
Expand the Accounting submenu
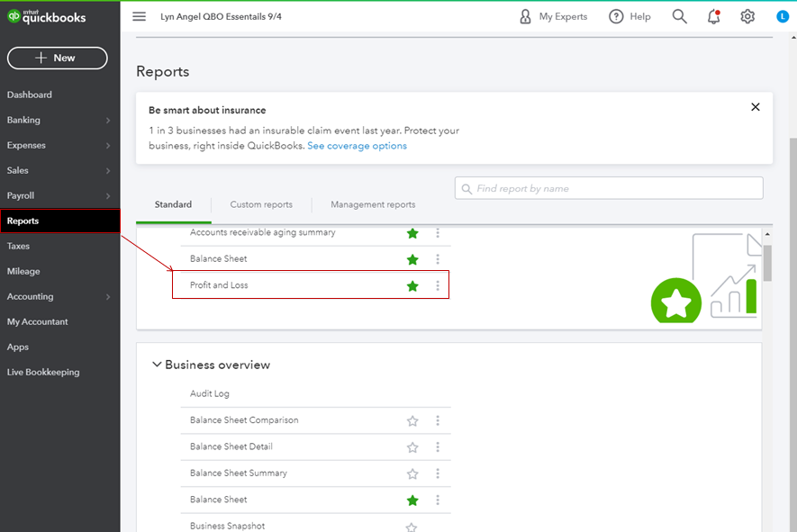point(108,297)
